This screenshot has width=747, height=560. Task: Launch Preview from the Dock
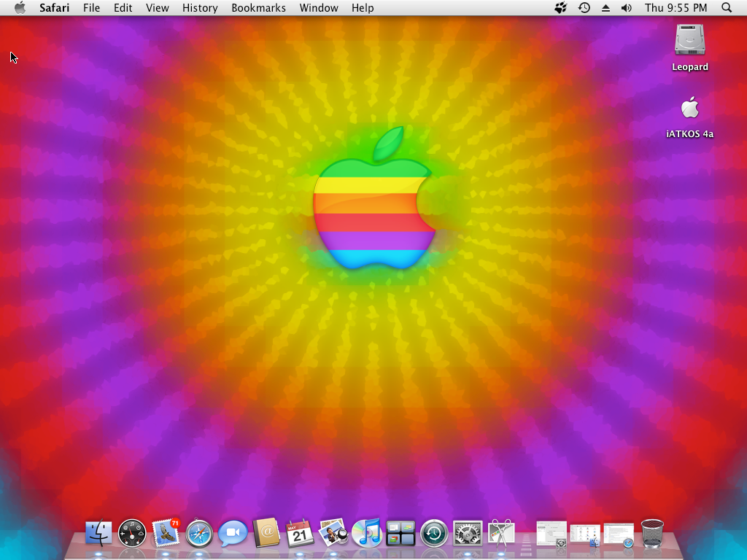pyautogui.click(x=333, y=532)
